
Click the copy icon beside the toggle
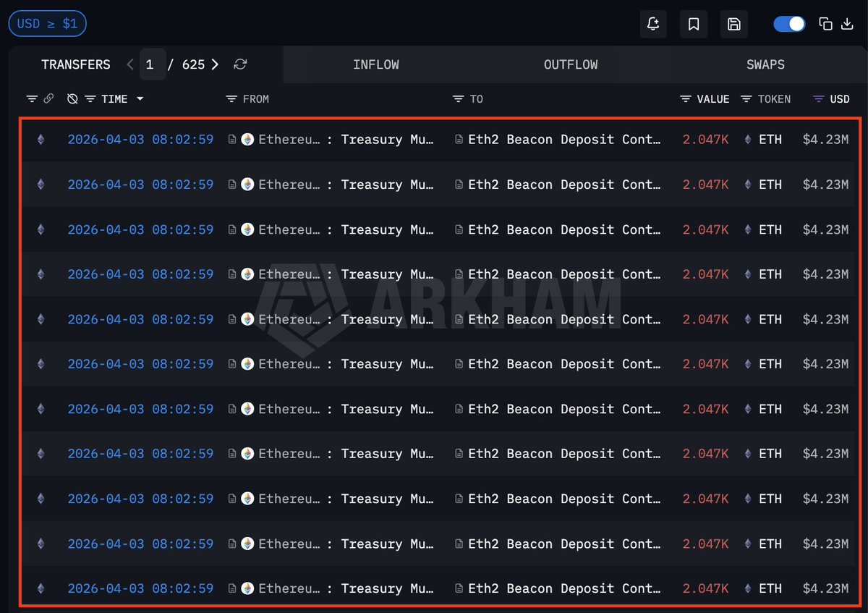(825, 24)
